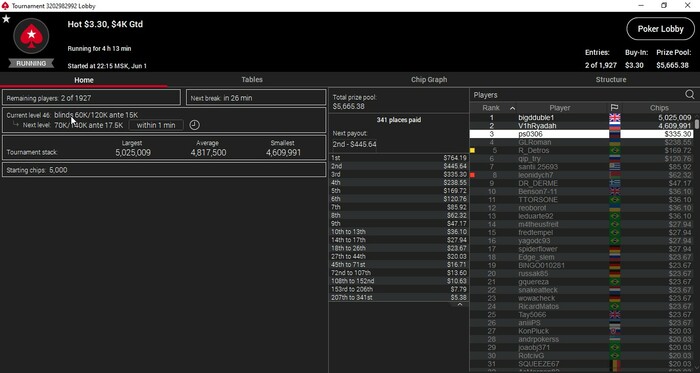700x373 pixels.
Task: Click the Rank column header
Action: pos(491,108)
